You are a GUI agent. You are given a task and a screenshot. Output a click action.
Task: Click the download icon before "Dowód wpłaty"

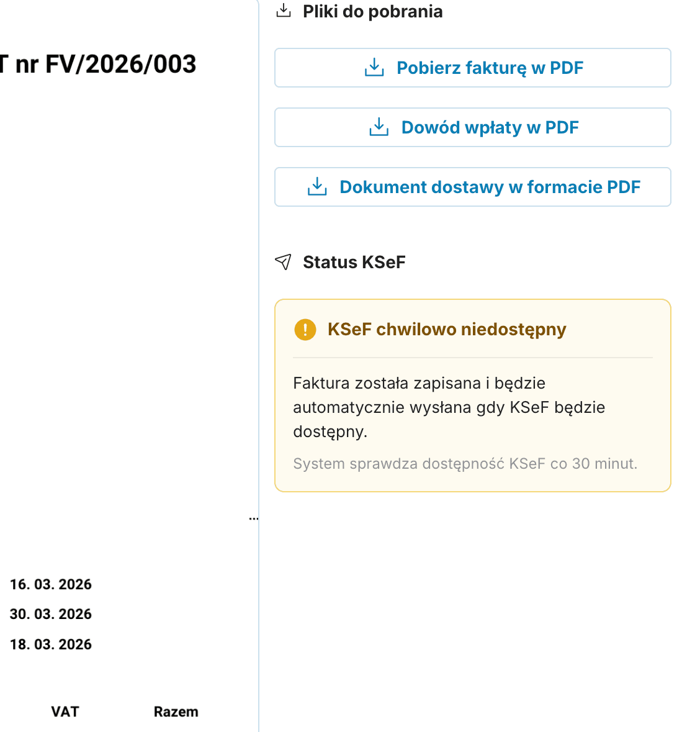379,127
